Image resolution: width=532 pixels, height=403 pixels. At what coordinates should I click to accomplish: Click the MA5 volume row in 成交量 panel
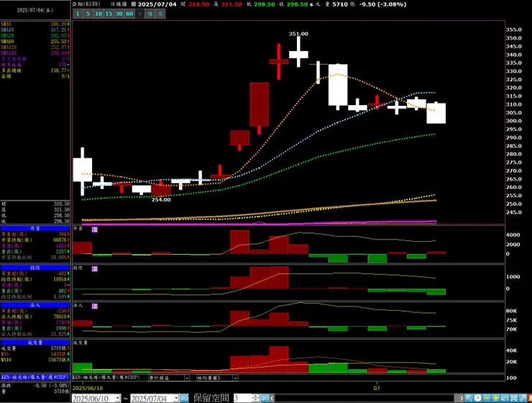coord(35,354)
